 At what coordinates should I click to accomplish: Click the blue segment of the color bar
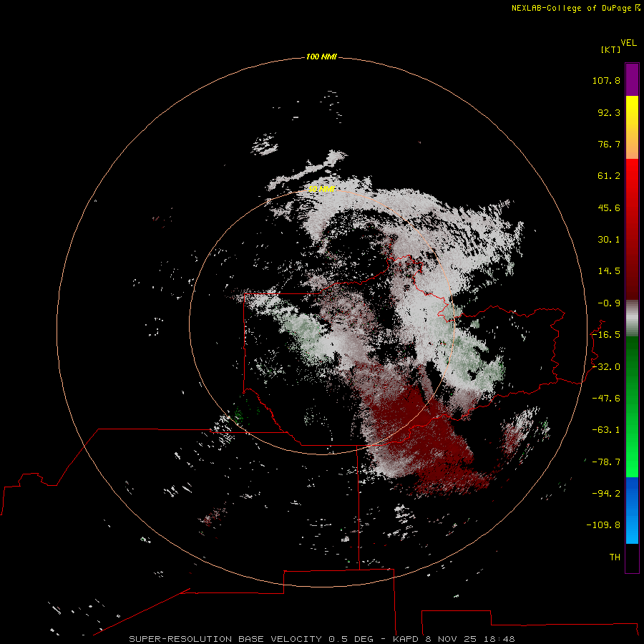pyautogui.click(x=632, y=510)
